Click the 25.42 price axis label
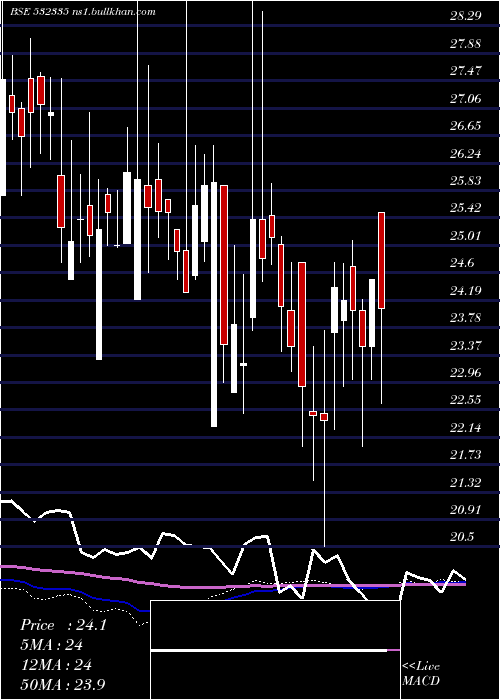The height and width of the screenshot is (700, 500). (x=466, y=208)
